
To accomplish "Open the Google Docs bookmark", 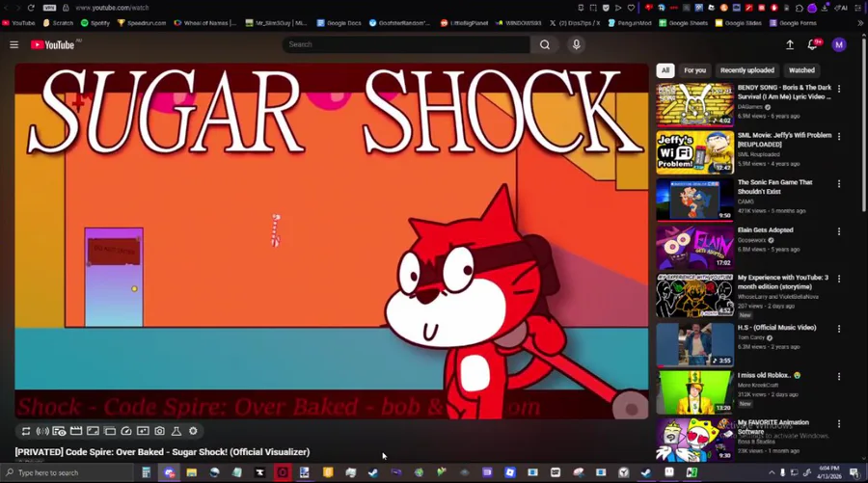I will pyautogui.click(x=339, y=23).
